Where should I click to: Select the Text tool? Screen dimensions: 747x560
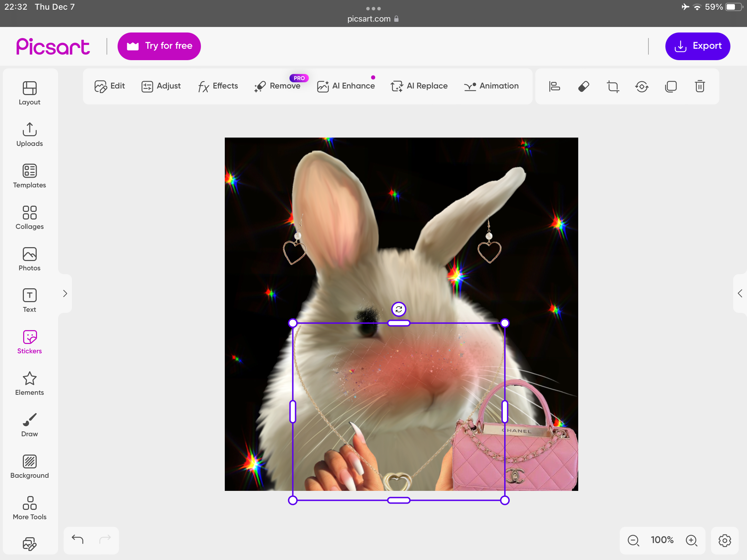pyautogui.click(x=29, y=300)
